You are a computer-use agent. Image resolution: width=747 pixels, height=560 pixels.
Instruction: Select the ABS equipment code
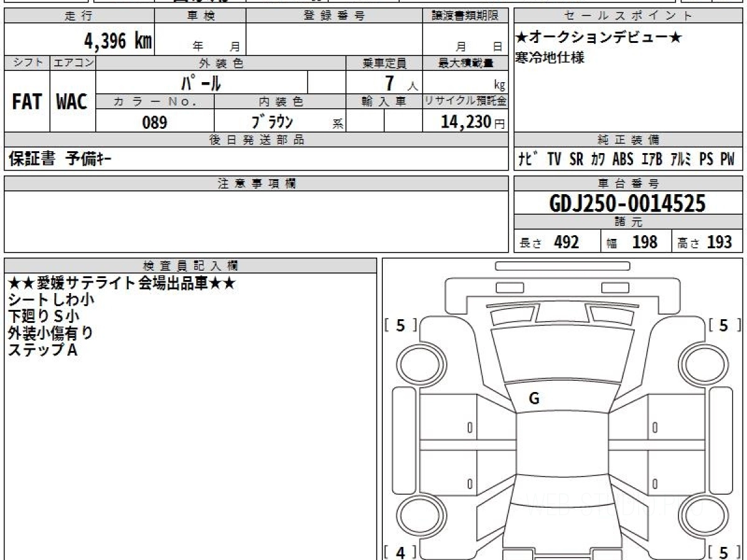click(x=622, y=159)
